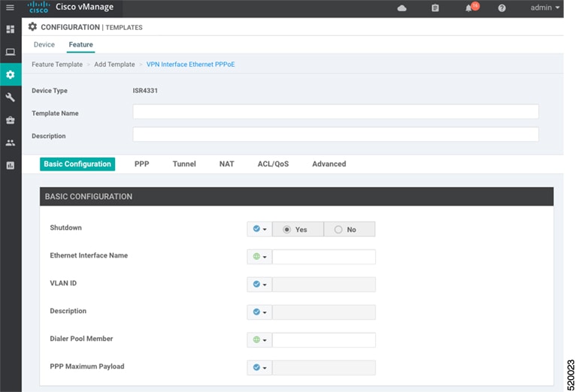This screenshot has height=392, width=575.
Task: Switch to the Feature tab
Action: click(80, 45)
